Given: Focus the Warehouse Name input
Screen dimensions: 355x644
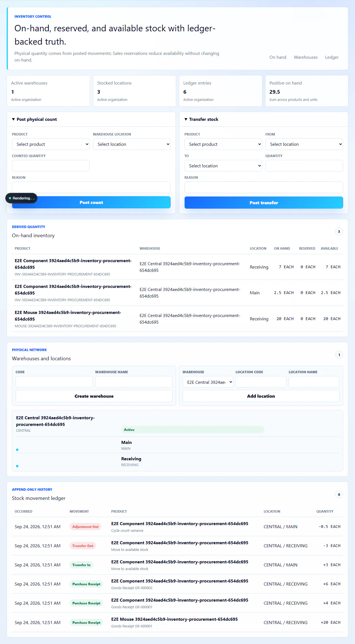Looking at the screenshot, I should click(x=134, y=382).
